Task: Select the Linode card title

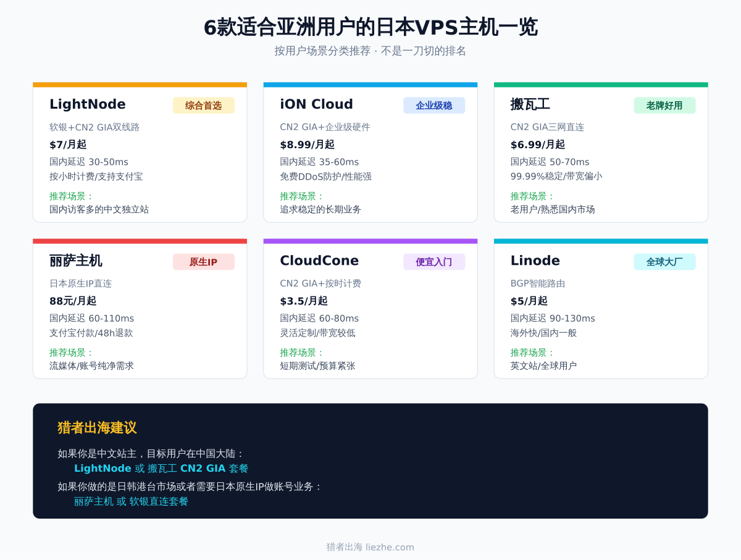Action: [535, 261]
